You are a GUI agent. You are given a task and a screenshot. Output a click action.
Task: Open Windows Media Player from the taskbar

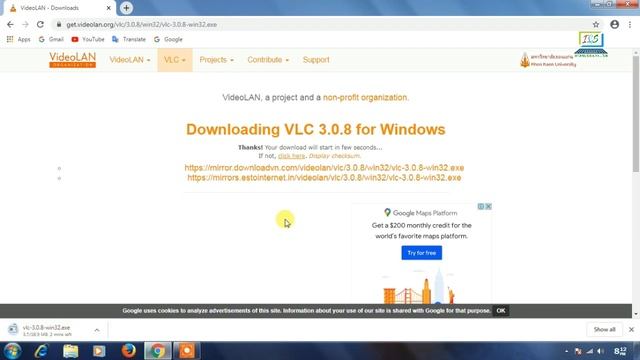click(99, 351)
